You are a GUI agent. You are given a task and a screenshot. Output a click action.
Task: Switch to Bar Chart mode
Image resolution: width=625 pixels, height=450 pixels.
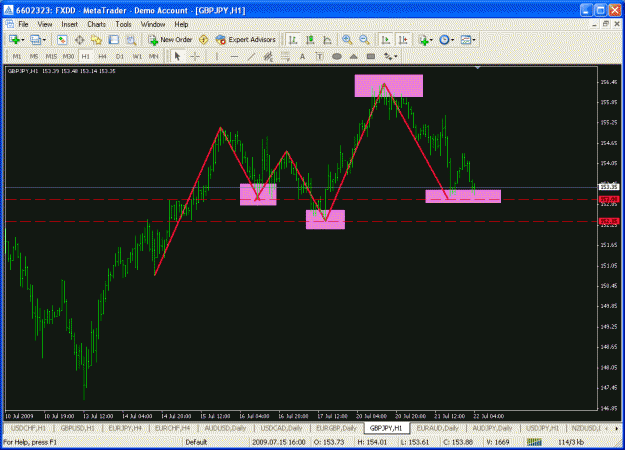pos(293,40)
